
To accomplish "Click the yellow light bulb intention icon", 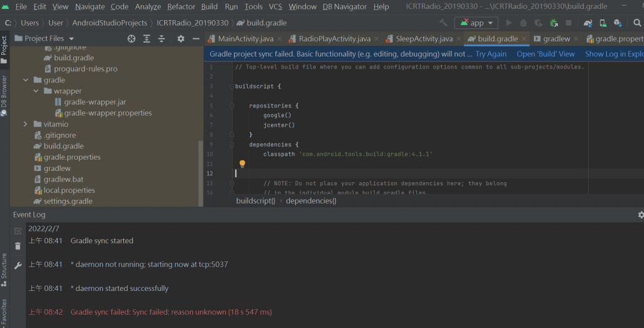I will pos(242,164).
